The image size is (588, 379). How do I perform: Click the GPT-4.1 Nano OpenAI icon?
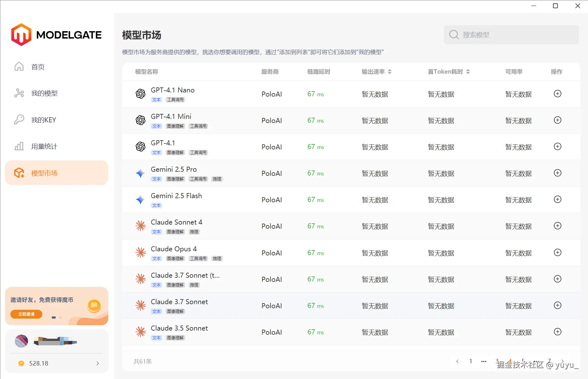pos(140,94)
